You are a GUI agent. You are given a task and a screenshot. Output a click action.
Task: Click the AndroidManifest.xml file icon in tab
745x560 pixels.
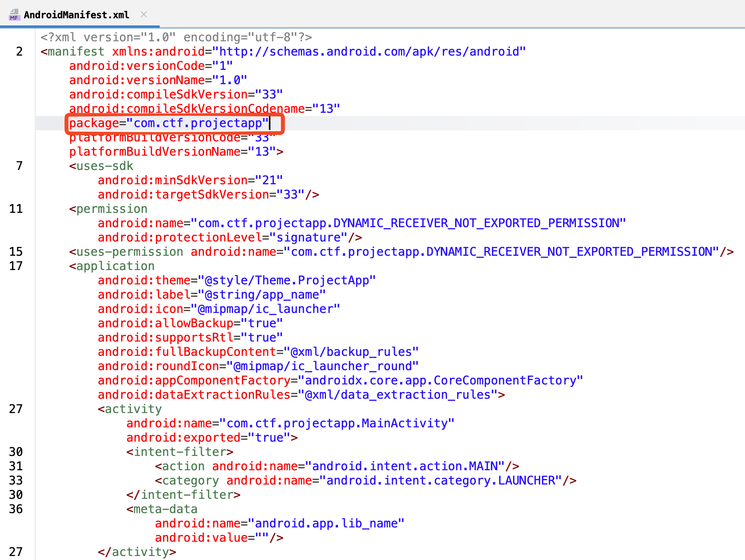click(x=14, y=15)
